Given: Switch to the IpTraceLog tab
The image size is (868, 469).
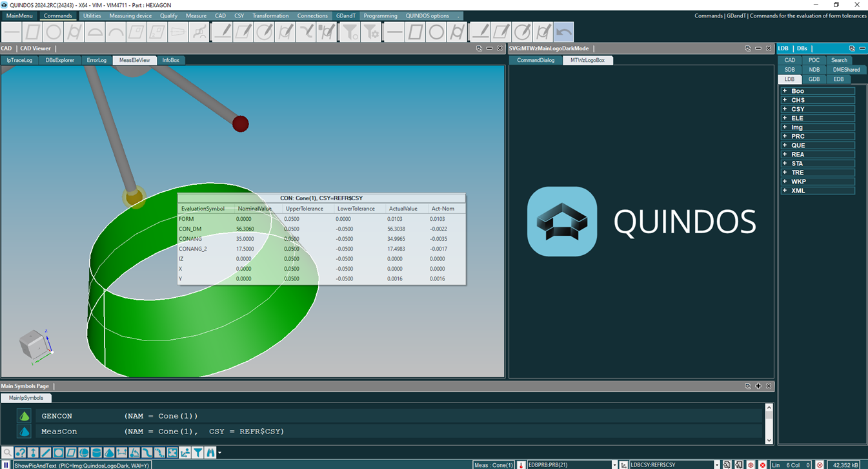Looking at the screenshot, I should (19, 60).
